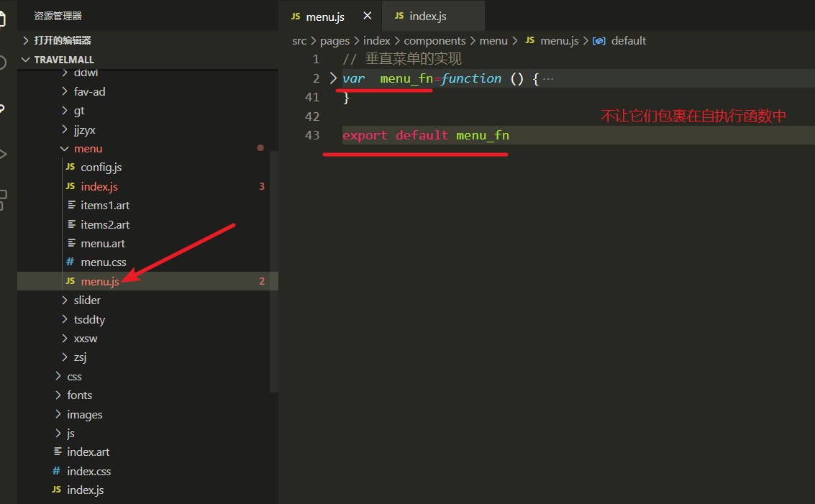
Task: Expand the css folder
Action: click(58, 376)
